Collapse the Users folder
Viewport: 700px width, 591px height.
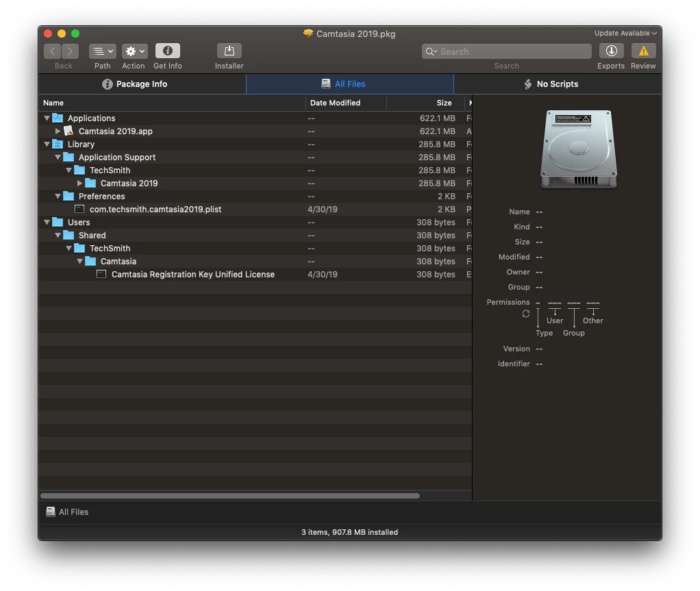click(x=47, y=222)
